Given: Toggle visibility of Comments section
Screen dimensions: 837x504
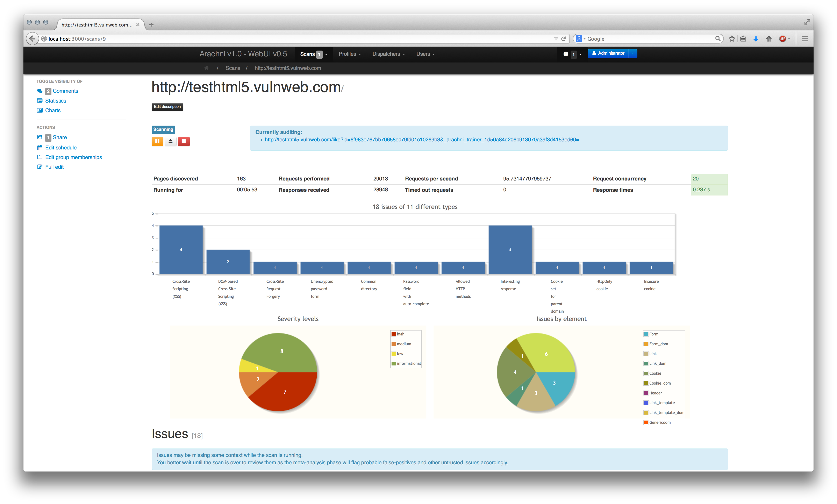Looking at the screenshot, I should click(65, 91).
